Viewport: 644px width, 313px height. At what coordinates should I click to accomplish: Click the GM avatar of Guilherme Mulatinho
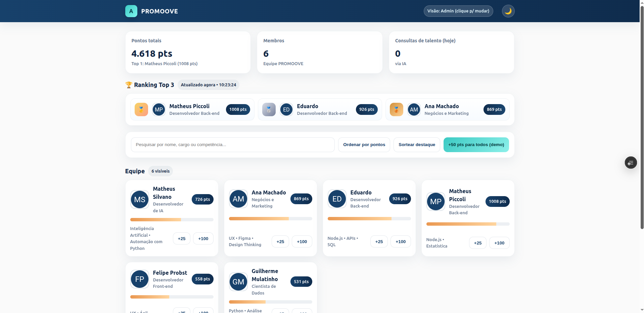238,282
